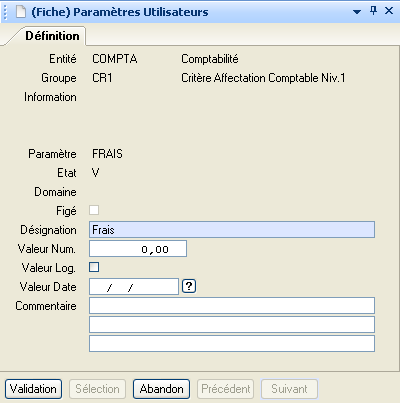Click the second Commentaire line field
Viewport: 400px width, 403px height.
[x=232, y=325]
